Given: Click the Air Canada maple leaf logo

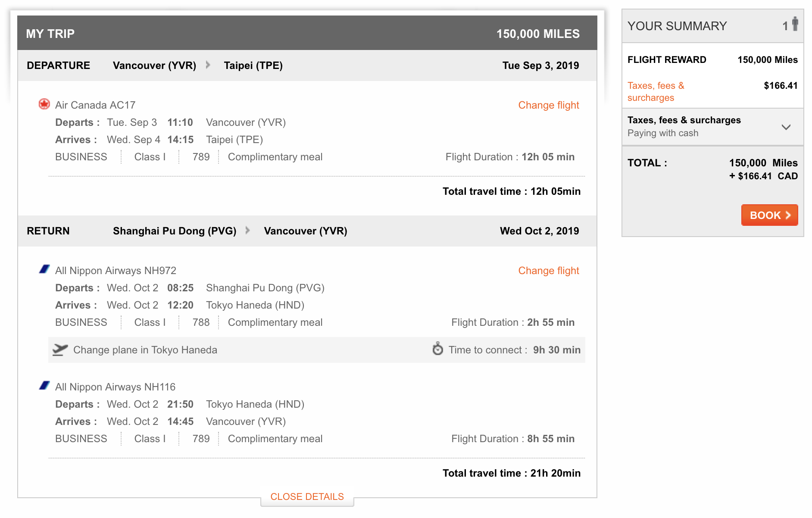Looking at the screenshot, I should coord(44,104).
